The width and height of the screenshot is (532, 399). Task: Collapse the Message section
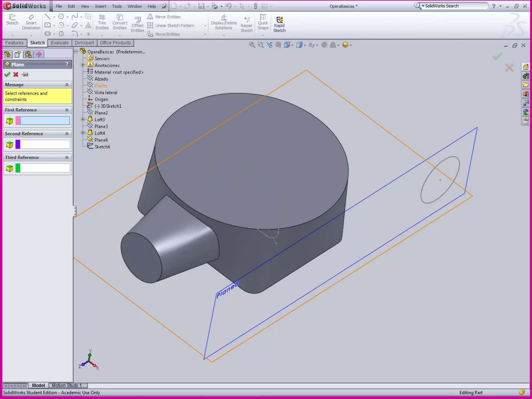(x=67, y=85)
